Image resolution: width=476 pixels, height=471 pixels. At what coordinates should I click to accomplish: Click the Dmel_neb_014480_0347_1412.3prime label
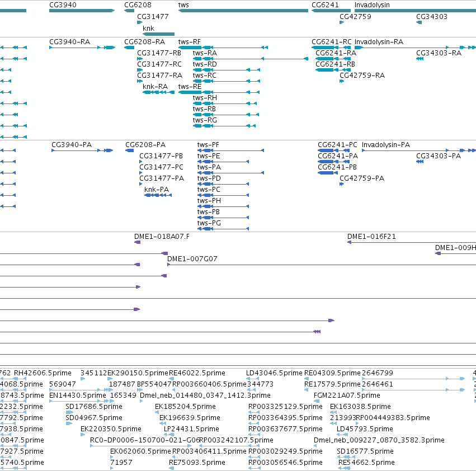205,395
